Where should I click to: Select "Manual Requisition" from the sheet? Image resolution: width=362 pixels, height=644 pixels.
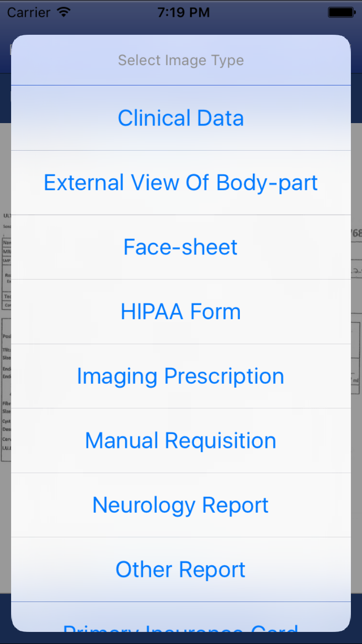tap(181, 440)
